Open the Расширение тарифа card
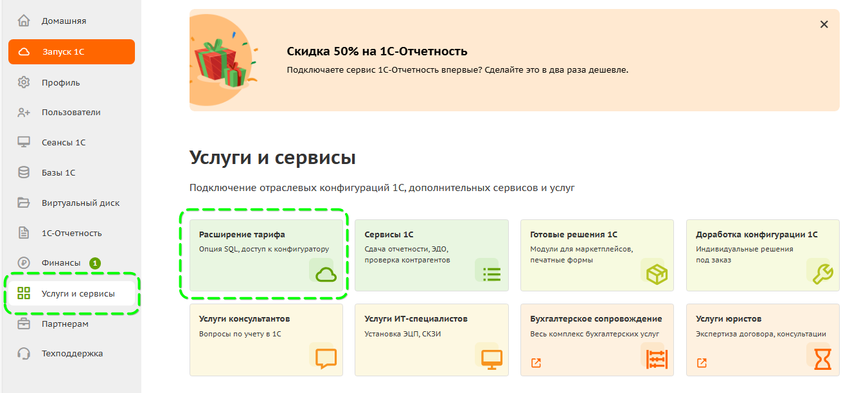868x393 pixels. tap(266, 255)
